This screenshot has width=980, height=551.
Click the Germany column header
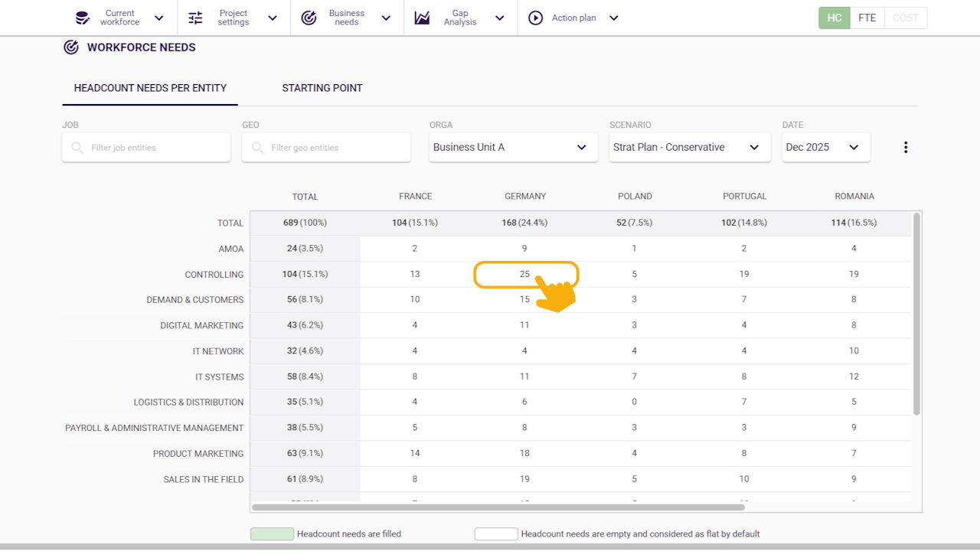click(525, 197)
